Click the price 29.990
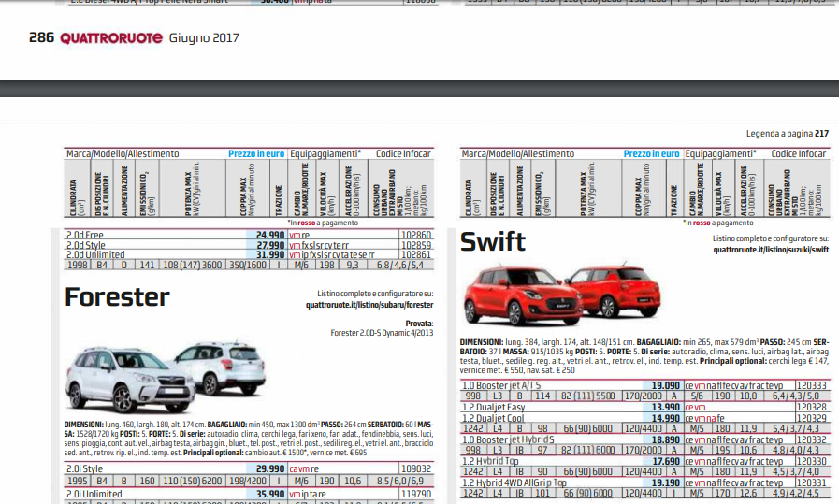The height and width of the screenshot is (504, 839). [270, 468]
